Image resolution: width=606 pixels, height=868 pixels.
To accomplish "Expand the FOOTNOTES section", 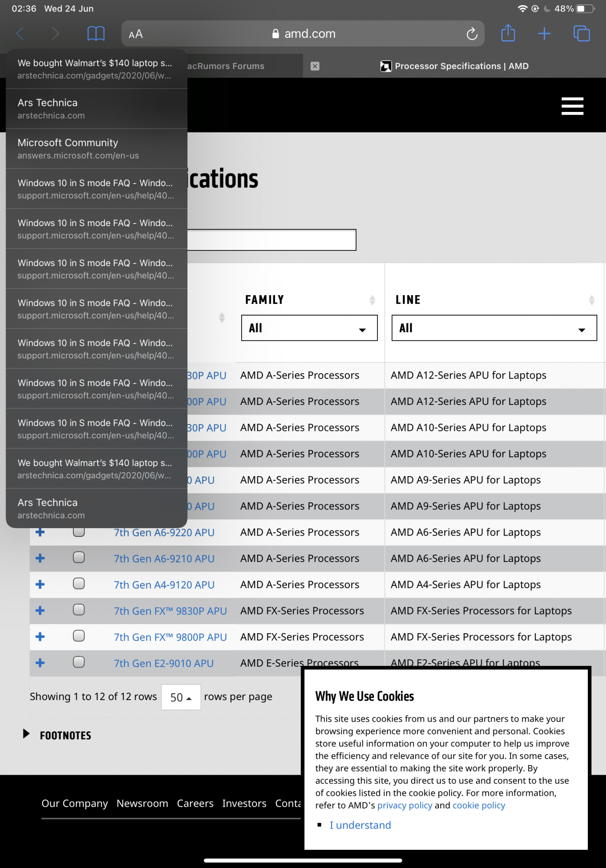I will (x=57, y=735).
